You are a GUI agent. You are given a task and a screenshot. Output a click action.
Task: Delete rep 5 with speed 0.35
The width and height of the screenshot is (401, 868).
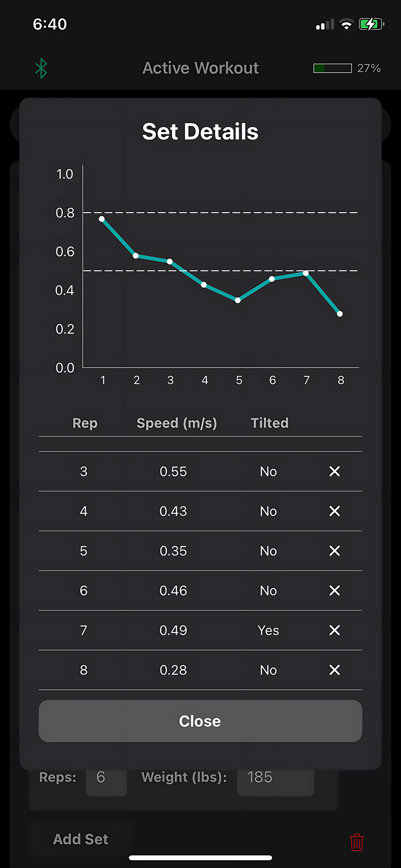point(334,551)
